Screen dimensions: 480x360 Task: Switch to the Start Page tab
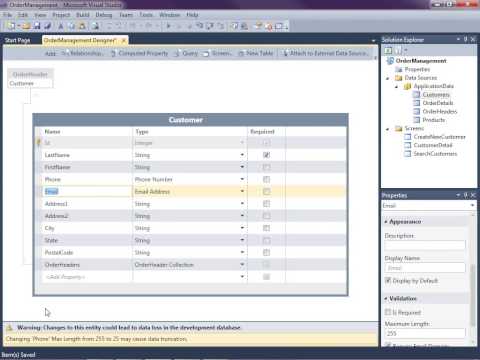tap(17, 40)
